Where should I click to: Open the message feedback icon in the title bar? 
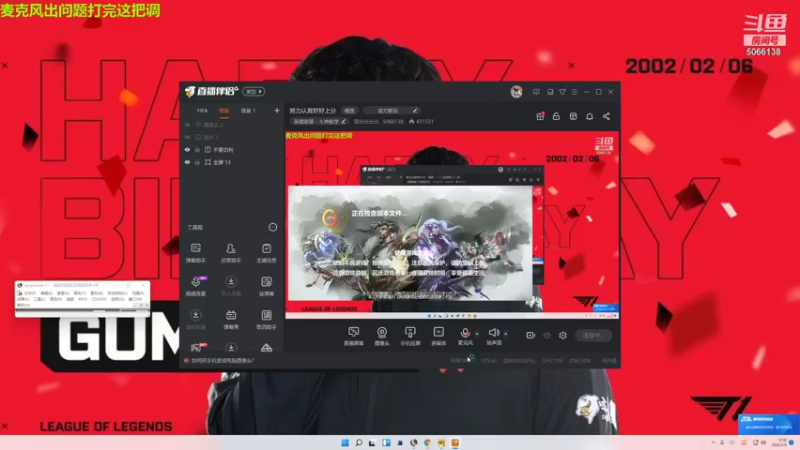click(536, 92)
